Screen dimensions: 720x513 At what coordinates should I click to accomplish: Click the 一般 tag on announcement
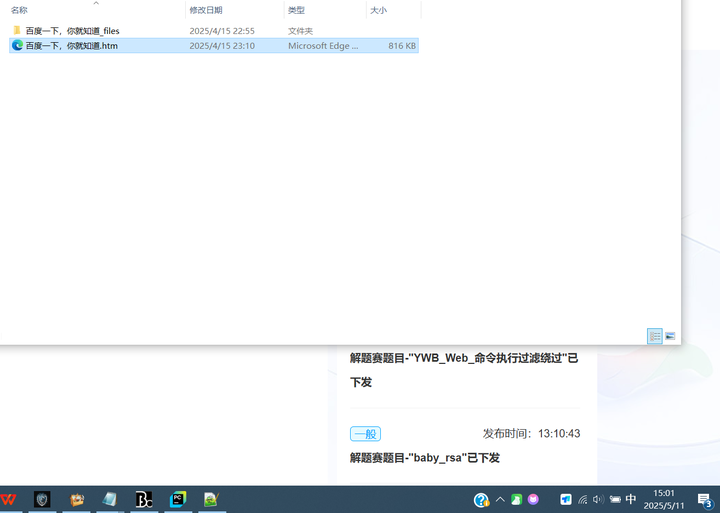point(366,434)
